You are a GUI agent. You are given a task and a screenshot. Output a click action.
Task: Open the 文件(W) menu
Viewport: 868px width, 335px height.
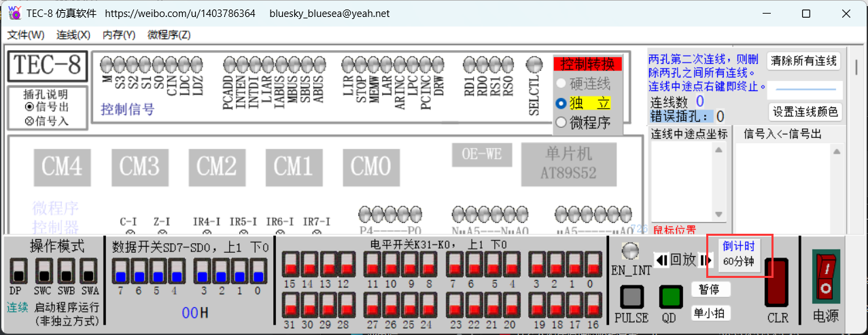pos(26,35)
